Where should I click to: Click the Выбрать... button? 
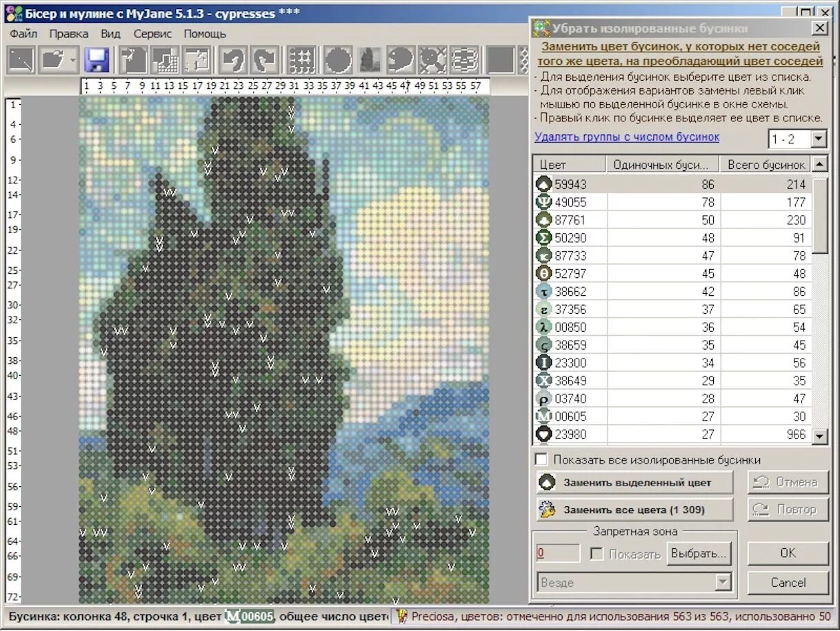699,554
